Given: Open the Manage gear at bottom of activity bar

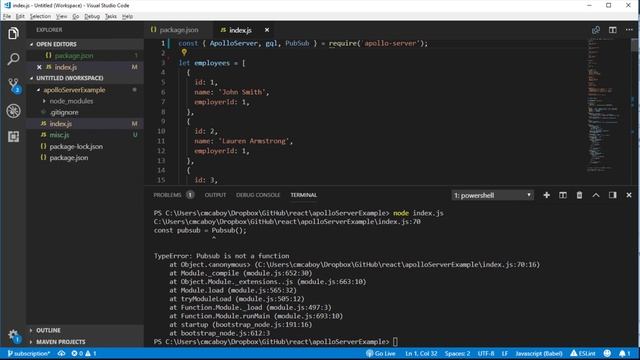Looking at the screenshot, I should tap(13, 336).
